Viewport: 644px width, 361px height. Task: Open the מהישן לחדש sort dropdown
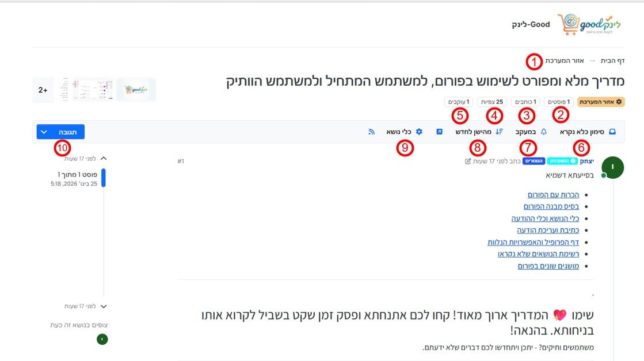[479, 132]
